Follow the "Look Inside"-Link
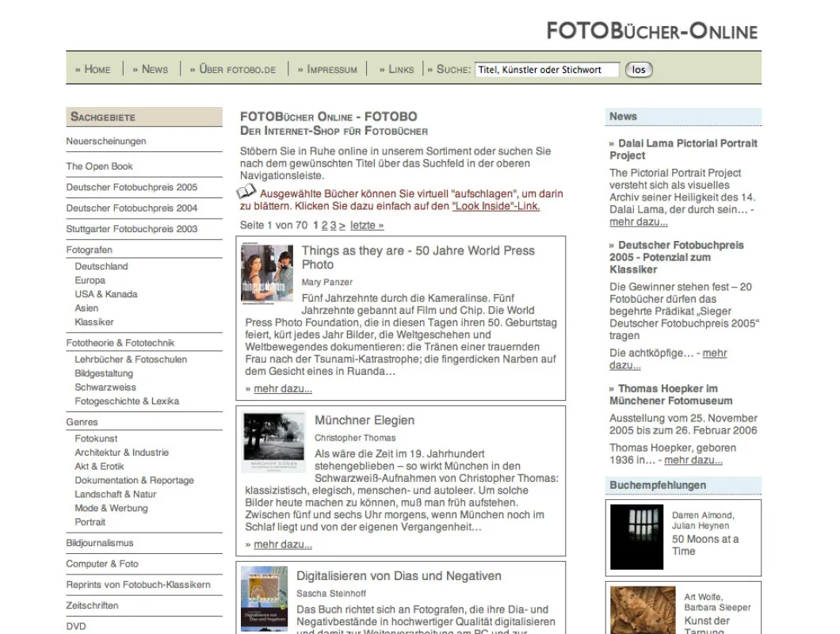This screenshot has width=840, height=634. (x=496, y=206)
